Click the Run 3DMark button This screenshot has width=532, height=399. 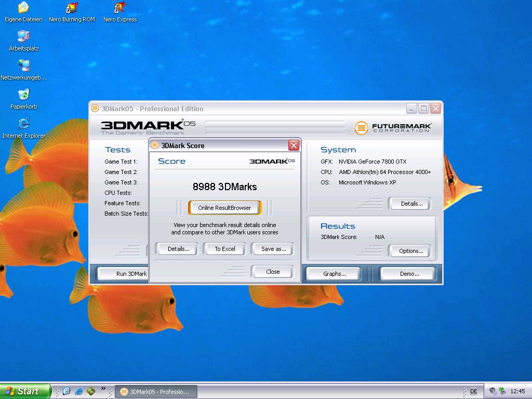124,274
